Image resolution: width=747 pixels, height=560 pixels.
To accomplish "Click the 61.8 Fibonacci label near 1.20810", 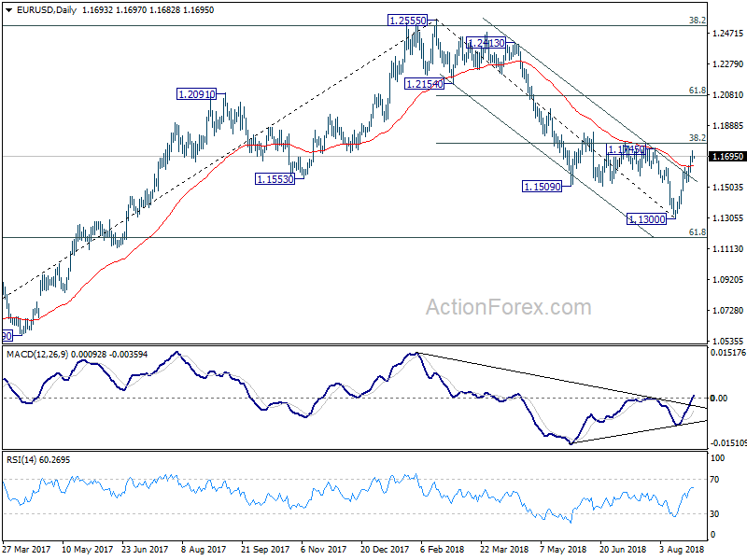I will 698,91.
